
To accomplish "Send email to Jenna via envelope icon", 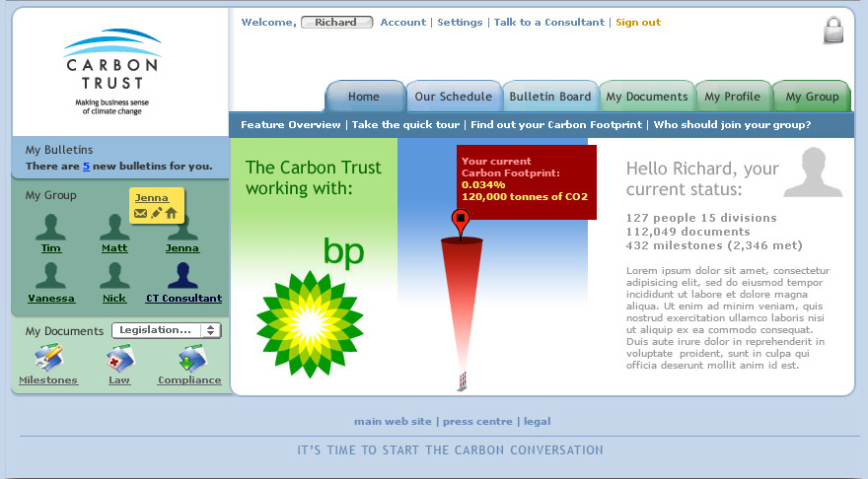I will pos(141,213).
